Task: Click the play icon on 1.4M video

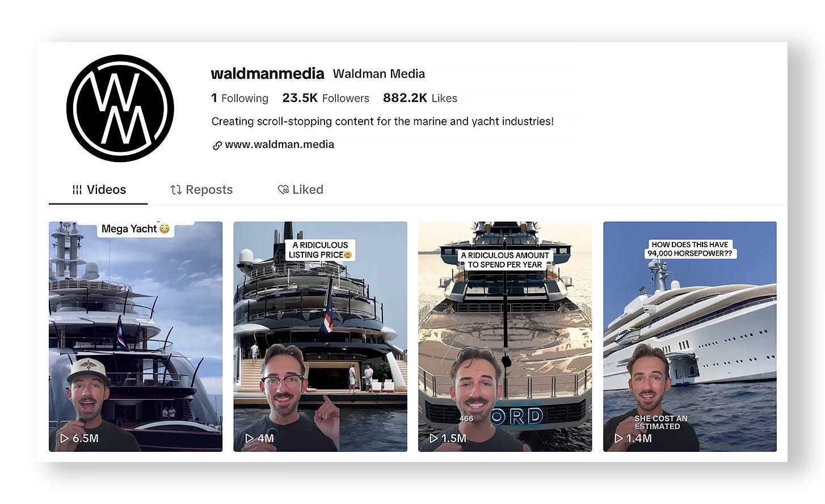Action: click(x=619, y=438)
